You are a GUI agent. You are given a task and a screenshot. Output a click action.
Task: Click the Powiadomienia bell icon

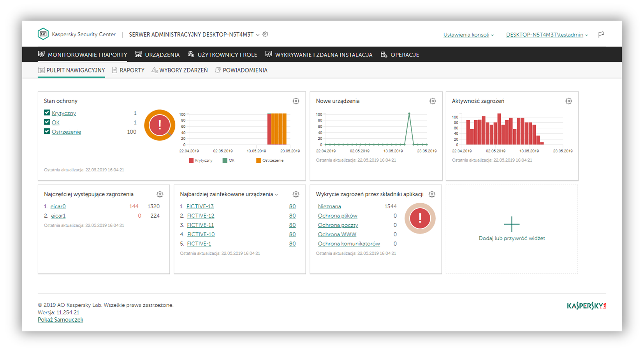click(218, 70)
